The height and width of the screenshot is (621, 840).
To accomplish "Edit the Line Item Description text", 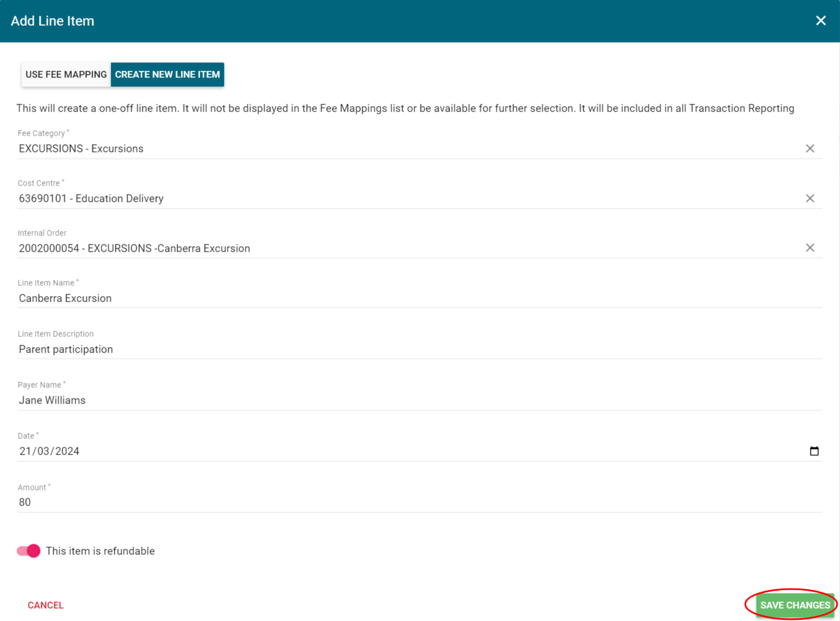I will point(393,349).
